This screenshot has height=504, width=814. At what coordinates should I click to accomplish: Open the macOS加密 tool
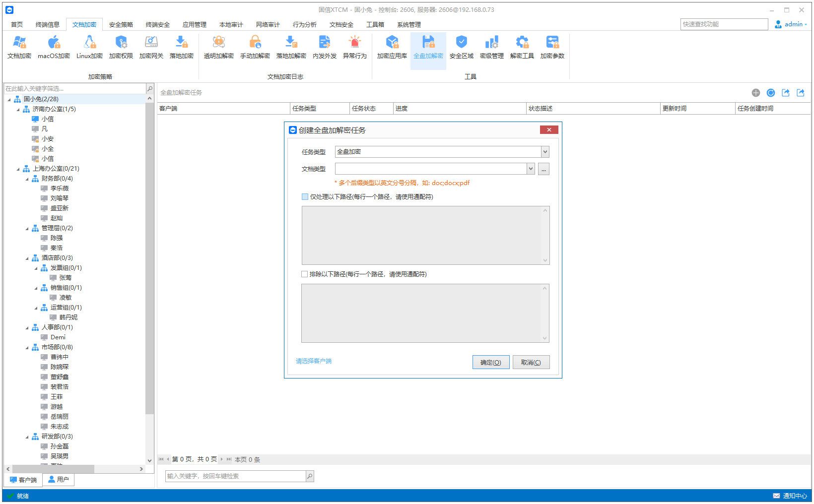(54, 47)
